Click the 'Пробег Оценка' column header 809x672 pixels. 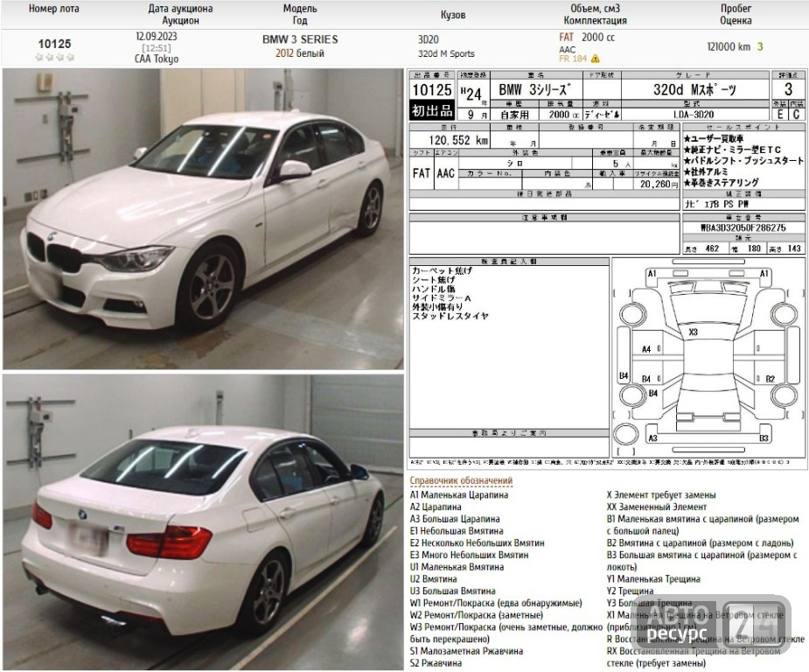[736, 15]
